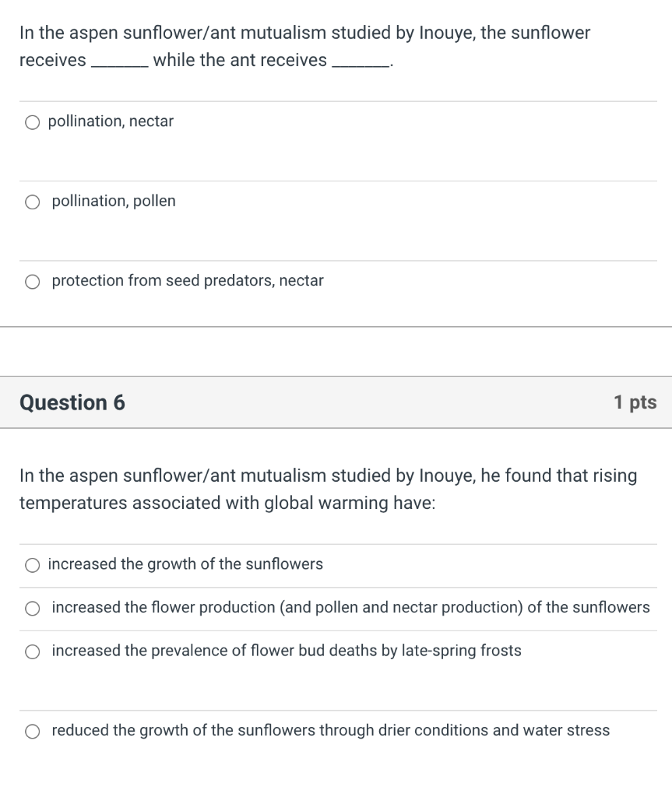The image size is (672, 797).
Task: Click the "1 pts" points label
Action: (635, 402)
